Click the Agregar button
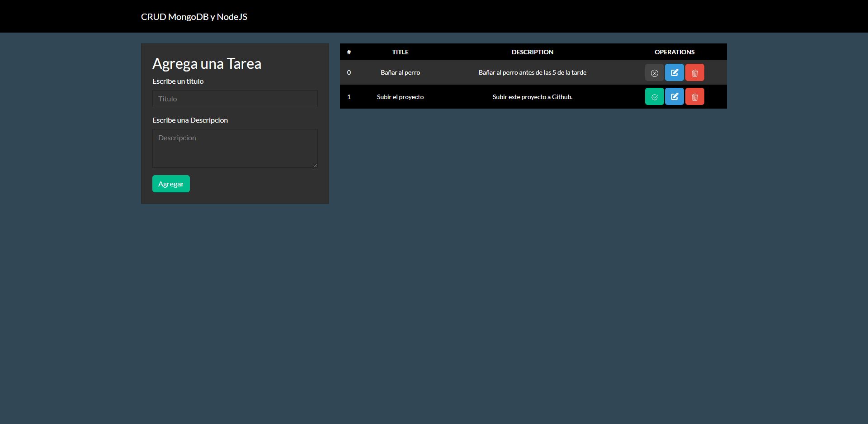868x424 pixels. pos(171,184)
